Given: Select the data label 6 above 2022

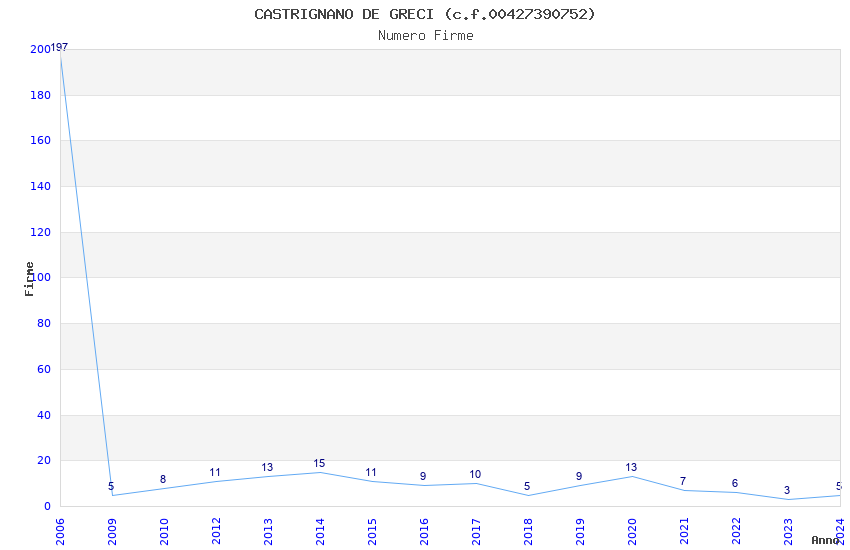Looking at the screenshot, I should point(735,483).
